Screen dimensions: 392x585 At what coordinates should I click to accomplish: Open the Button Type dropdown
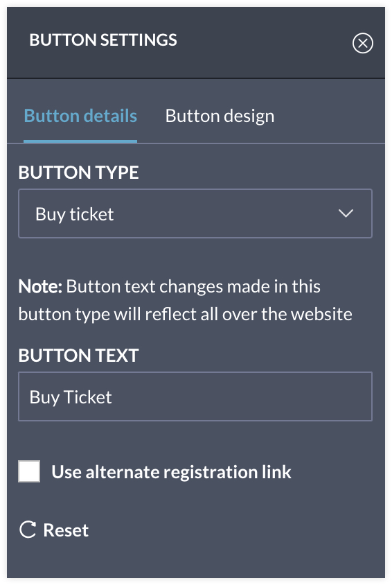[x=195, y=213]
